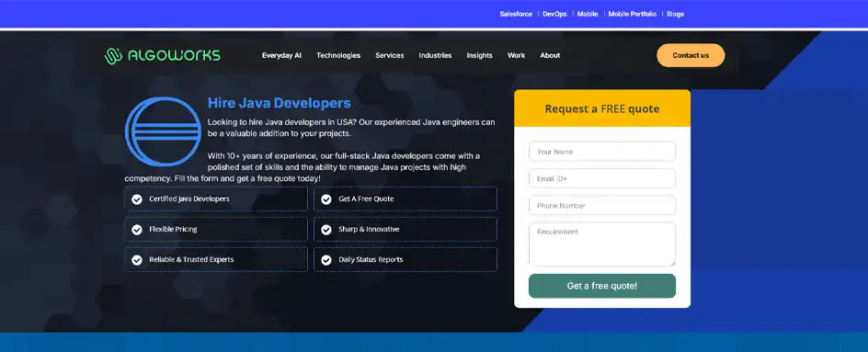Screen dimensions: 868x352
Task: Open the Technologies menu
Action: click(338, 55)
